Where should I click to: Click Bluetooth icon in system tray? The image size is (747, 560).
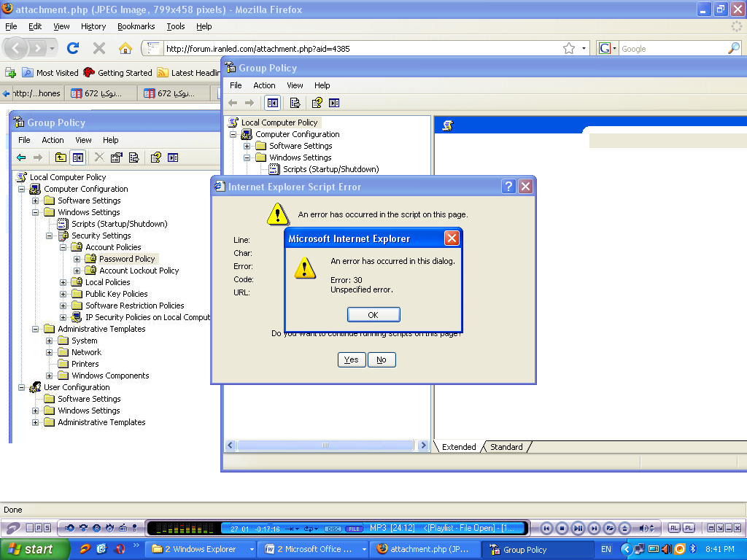pos(693,549)
